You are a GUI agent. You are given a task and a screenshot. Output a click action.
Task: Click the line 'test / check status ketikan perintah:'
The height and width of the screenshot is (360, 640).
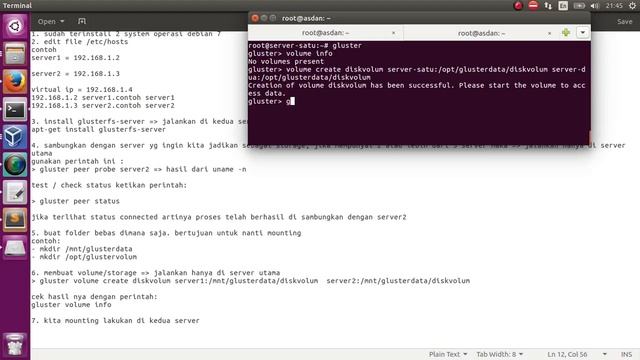109,185
